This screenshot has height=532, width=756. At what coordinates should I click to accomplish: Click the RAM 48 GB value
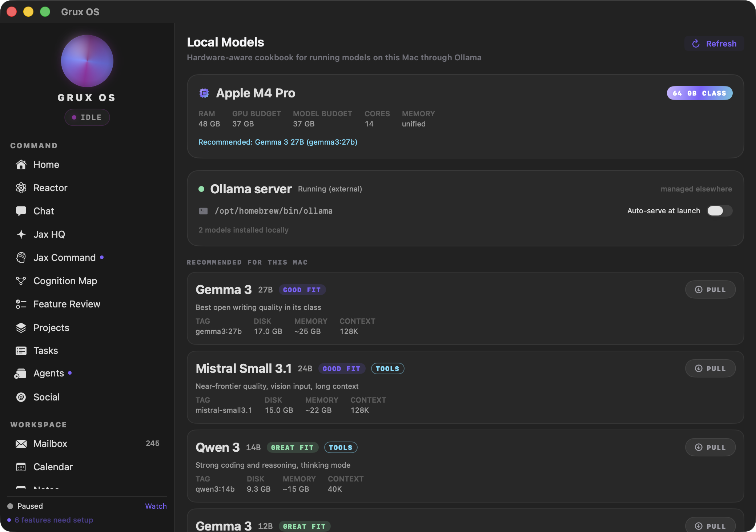pyautogui.click(x=209, y=124)
